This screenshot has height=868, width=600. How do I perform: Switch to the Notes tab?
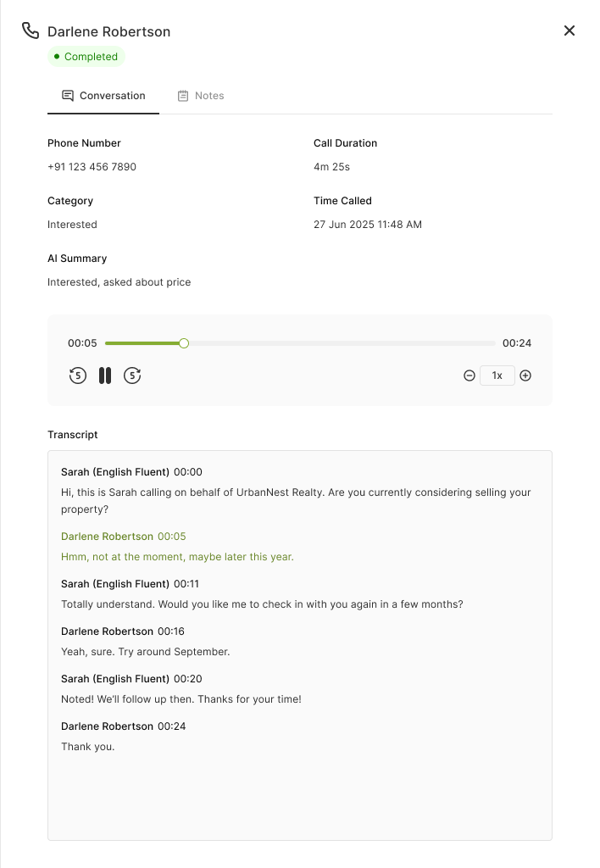click(201, 96)
